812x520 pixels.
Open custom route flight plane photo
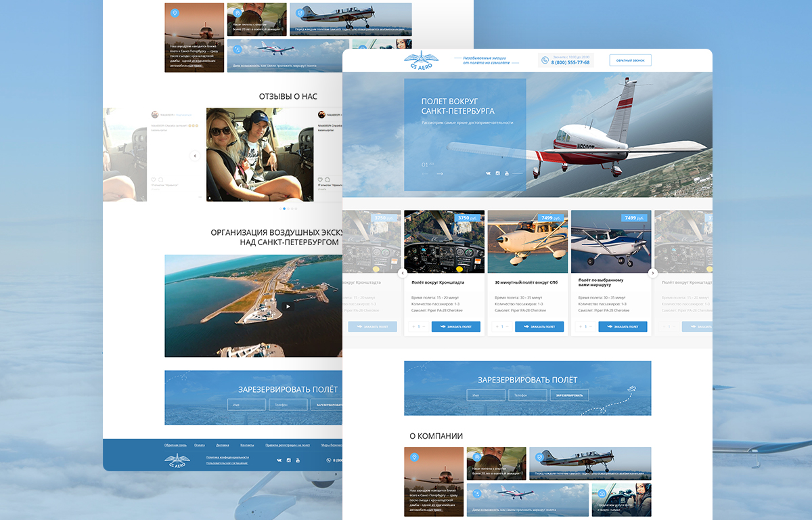pyautogui.click(x=611, y=242)
